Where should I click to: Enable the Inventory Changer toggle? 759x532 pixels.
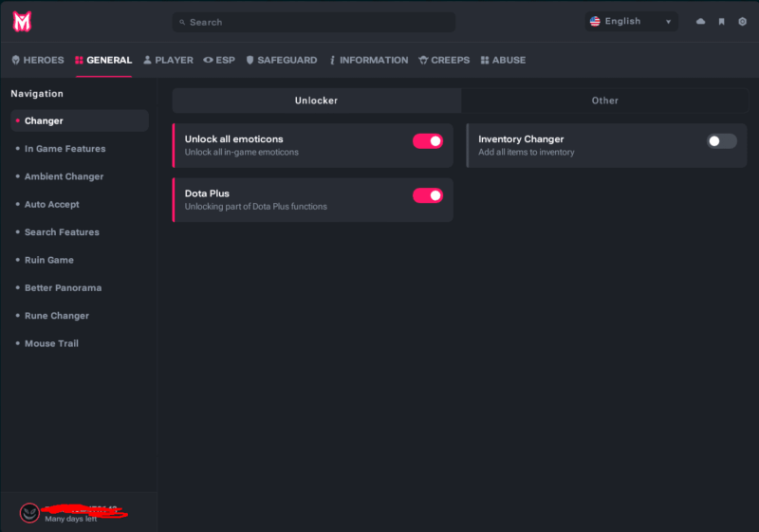pyautogui.click(x=721, y=141)
